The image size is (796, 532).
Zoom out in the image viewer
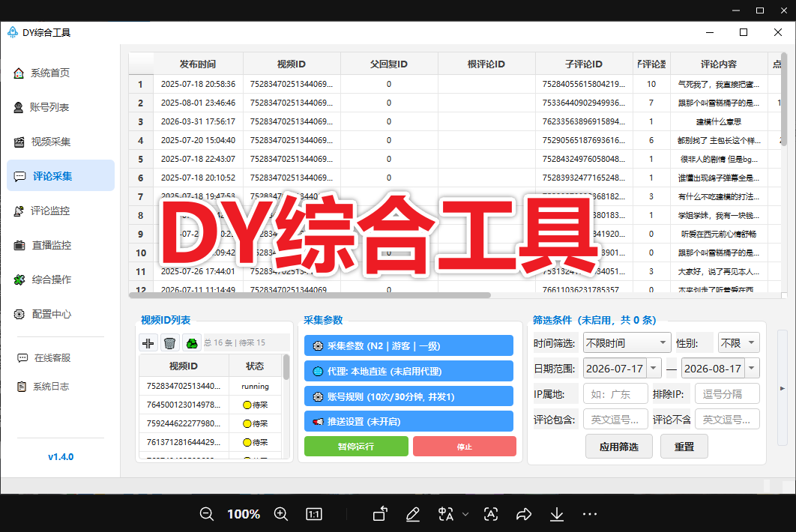coord(206,514)
